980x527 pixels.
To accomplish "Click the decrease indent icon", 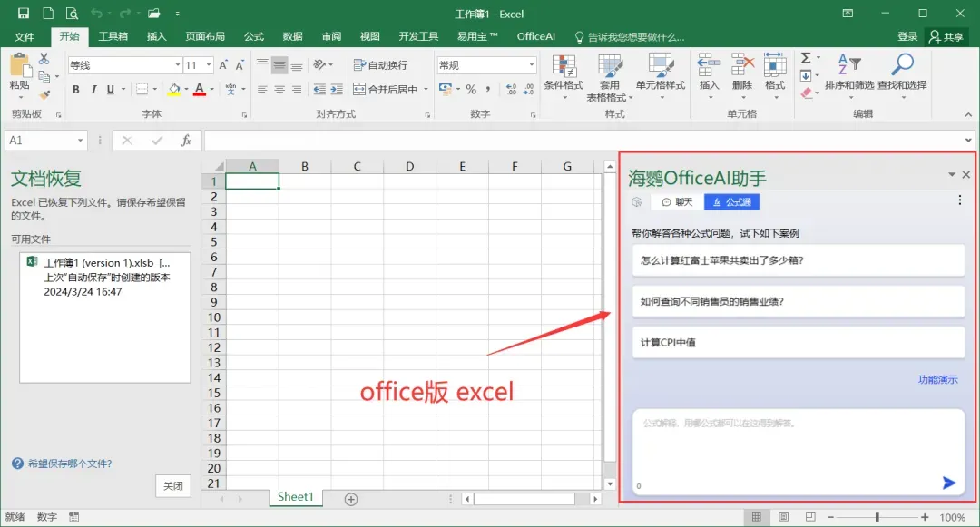I will click(x=319, y=89).
